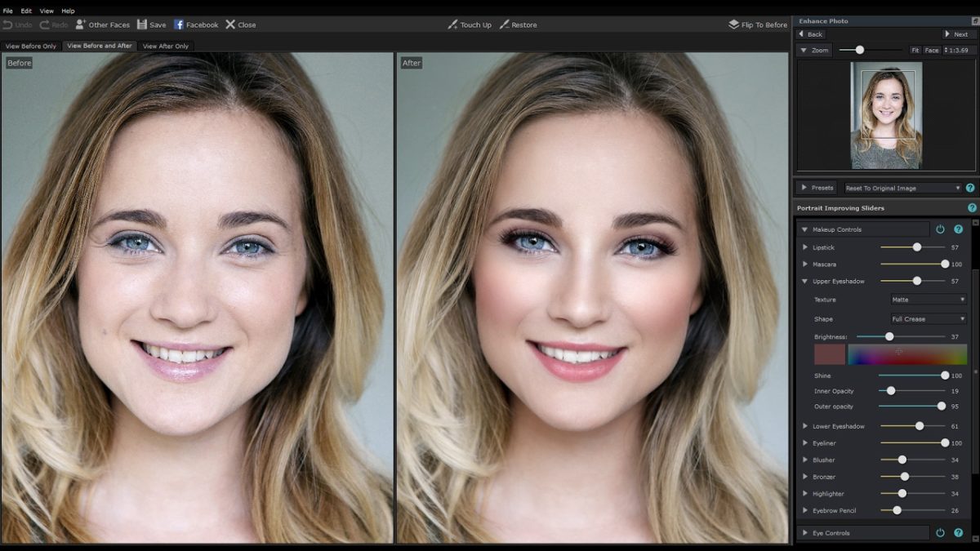
Task: Switch to the View After Only tab
Action: 166,46
